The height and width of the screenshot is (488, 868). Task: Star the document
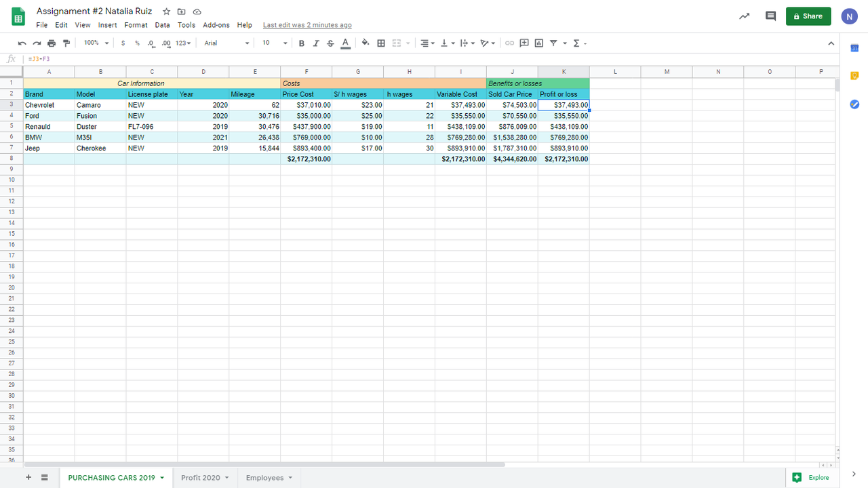[166, 12]
